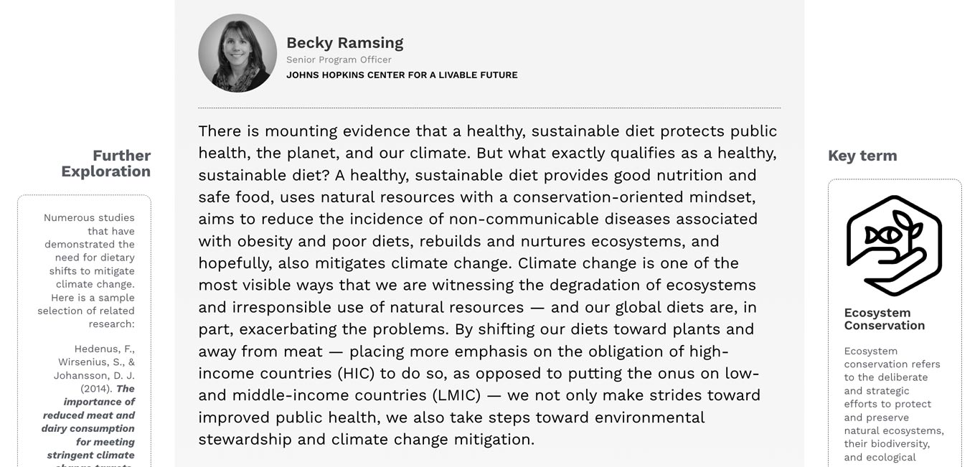The image size is (980, 467).
Task: Click the Further Exploration dotted sidebar box
Action: click(x=85, y=331)
